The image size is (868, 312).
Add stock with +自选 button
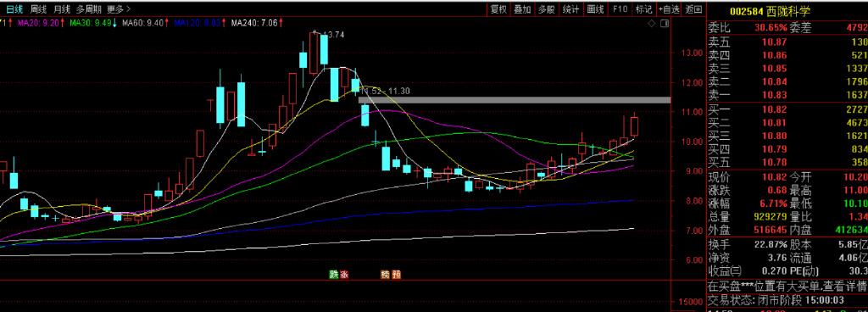pos(669,8)
